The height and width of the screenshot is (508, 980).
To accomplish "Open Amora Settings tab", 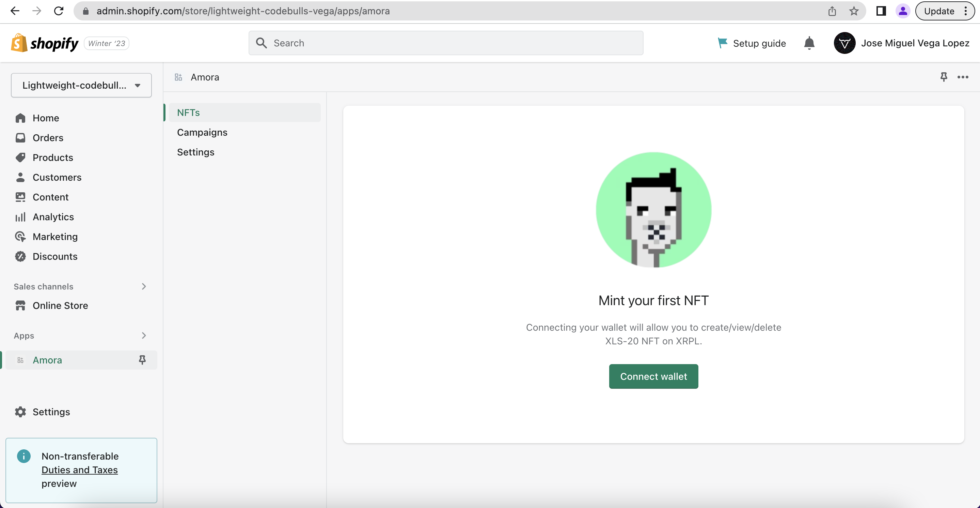I will coord(195,152).
